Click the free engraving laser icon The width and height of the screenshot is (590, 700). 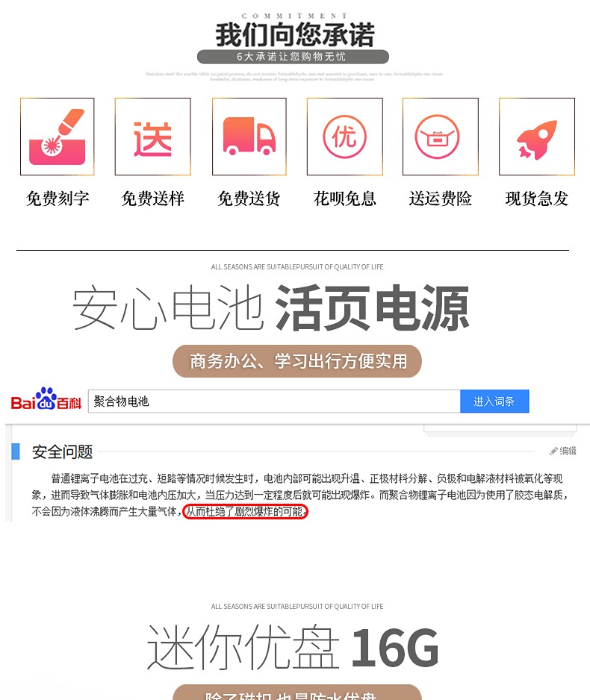pos(58,137)
